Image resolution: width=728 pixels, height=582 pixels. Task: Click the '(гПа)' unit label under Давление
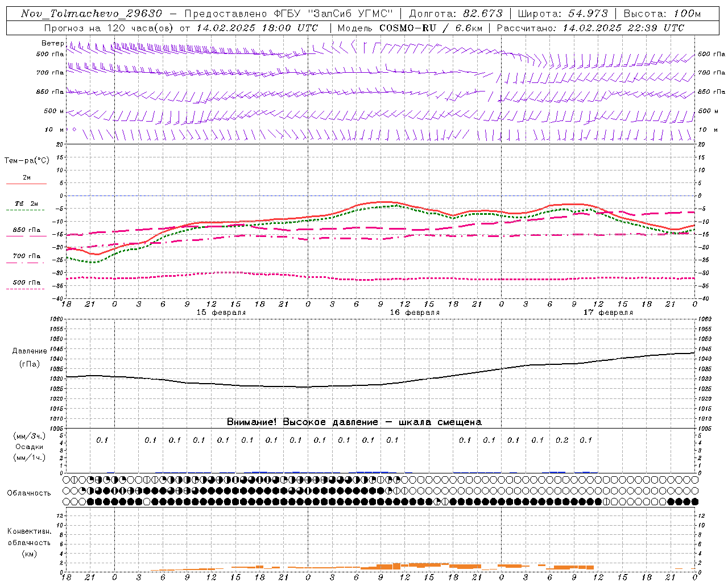[30, 364]
